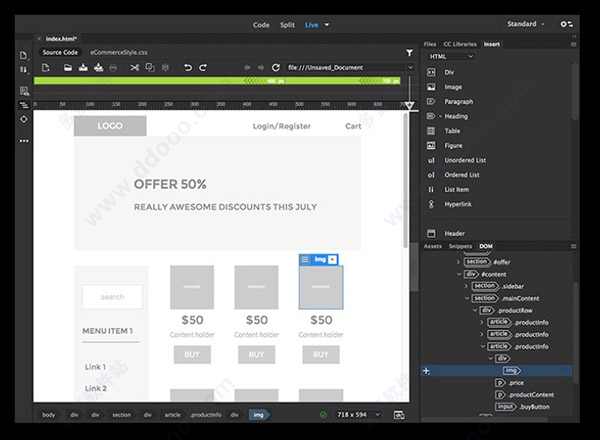
Task: Open the 718 x 594 window size dropdown
Action: tap(358, 415)
